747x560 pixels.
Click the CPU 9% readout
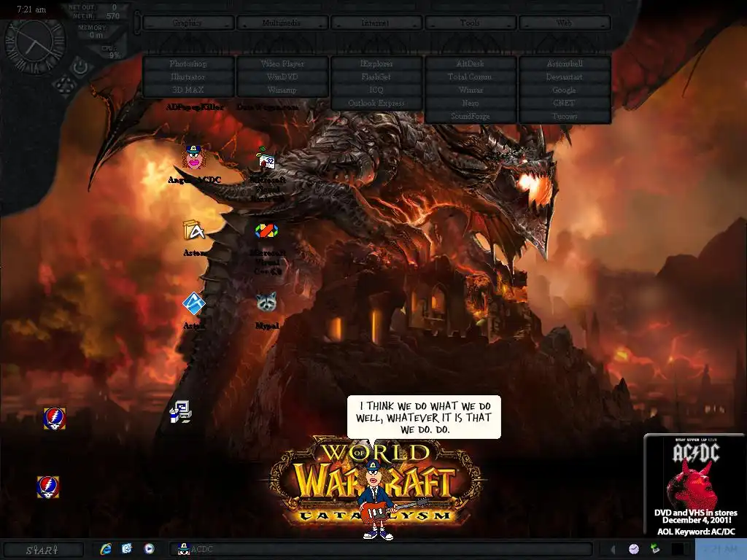coord(111,52)
